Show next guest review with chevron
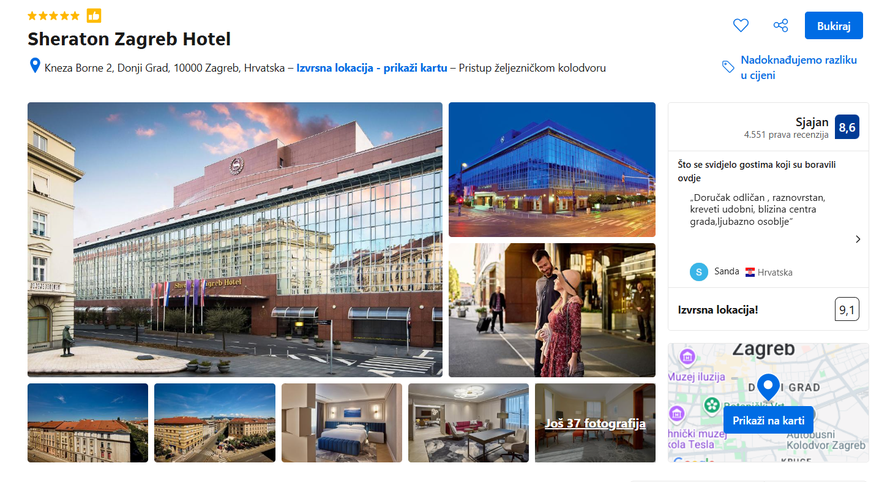The height and width of the screenshot is (482, 890). pyautogui.click(x=858, y=239)
